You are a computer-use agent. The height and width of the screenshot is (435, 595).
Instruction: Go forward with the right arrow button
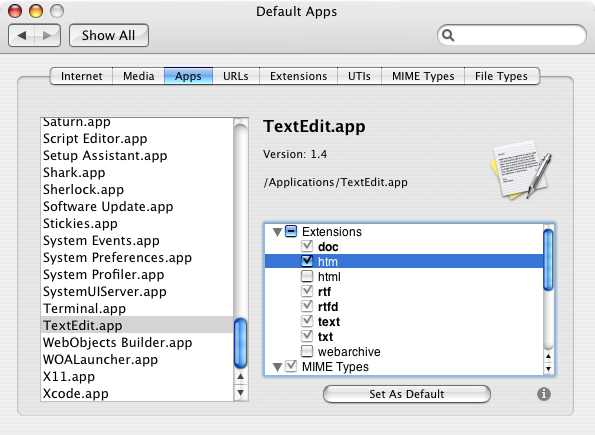click(x=47, y=36)
